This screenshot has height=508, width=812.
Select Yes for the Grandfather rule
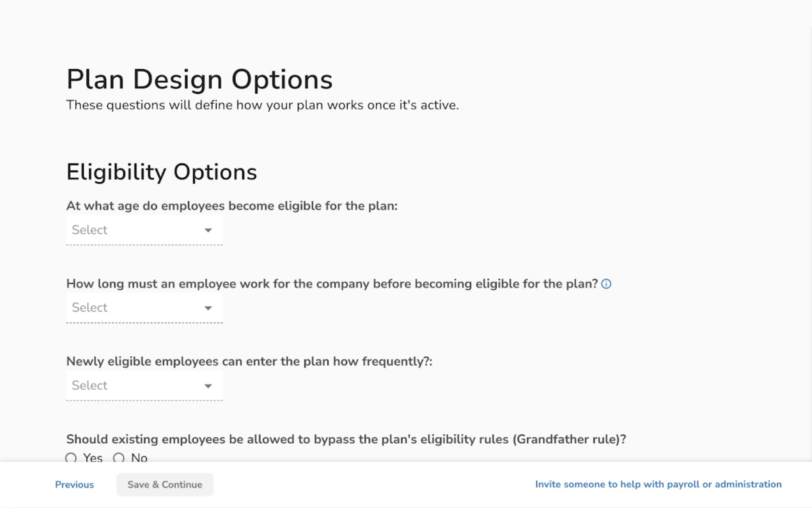point(71,458)
